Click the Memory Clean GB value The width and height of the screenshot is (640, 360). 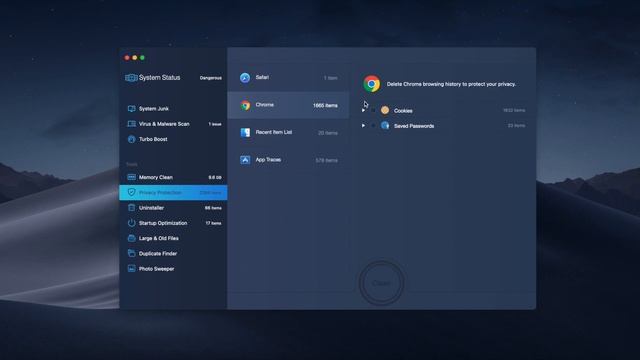click(215, 178)
